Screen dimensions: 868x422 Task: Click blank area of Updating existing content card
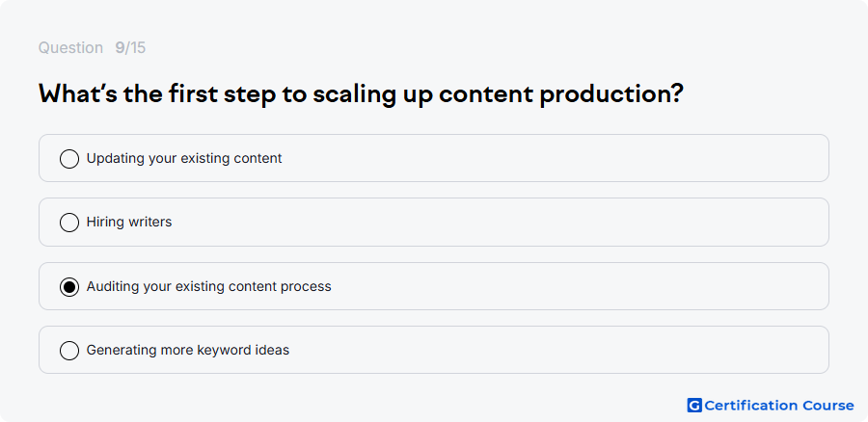pyautogui.click(x=554, y=158)
